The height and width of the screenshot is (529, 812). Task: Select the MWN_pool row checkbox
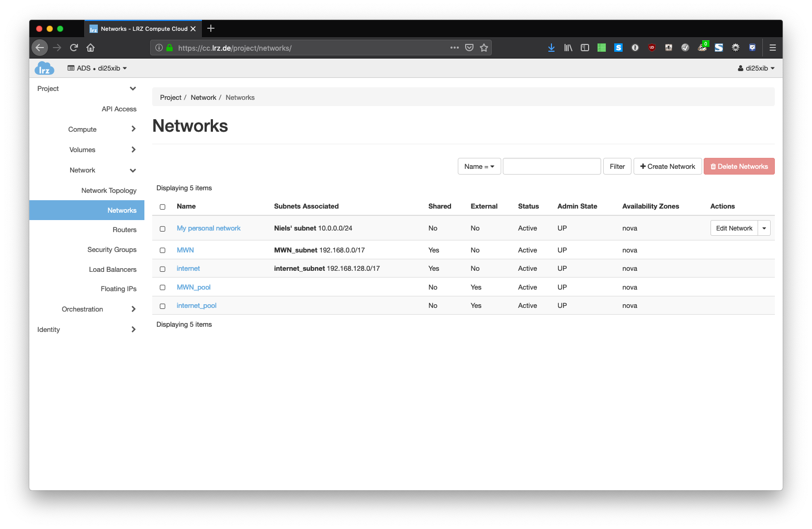point(163,287)
